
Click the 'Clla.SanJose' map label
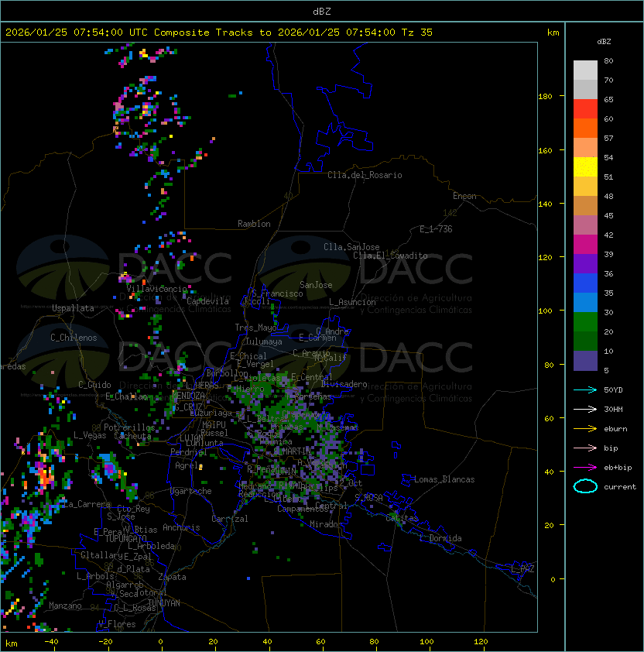coord(351,247)
